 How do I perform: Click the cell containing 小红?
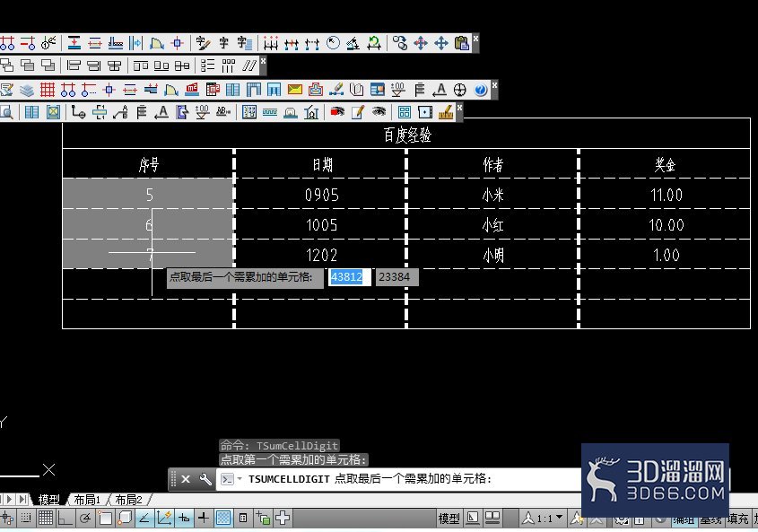[x=492, y=225]
